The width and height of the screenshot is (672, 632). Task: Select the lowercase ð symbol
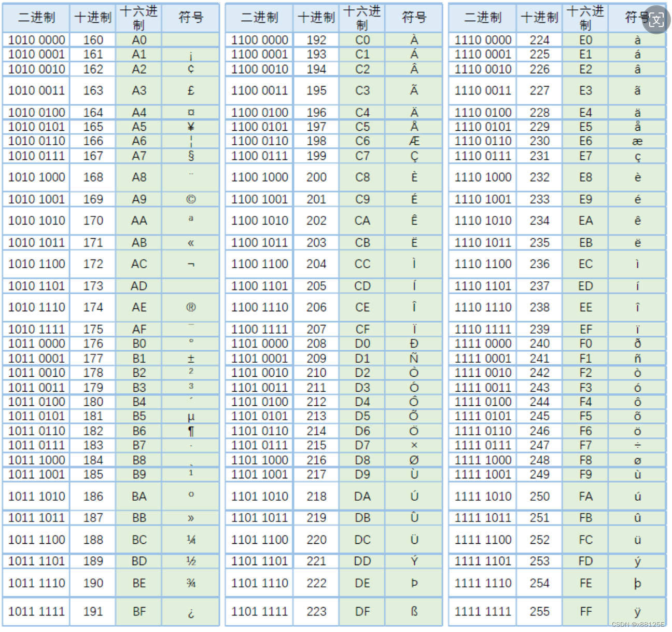[x=637, y=344]
